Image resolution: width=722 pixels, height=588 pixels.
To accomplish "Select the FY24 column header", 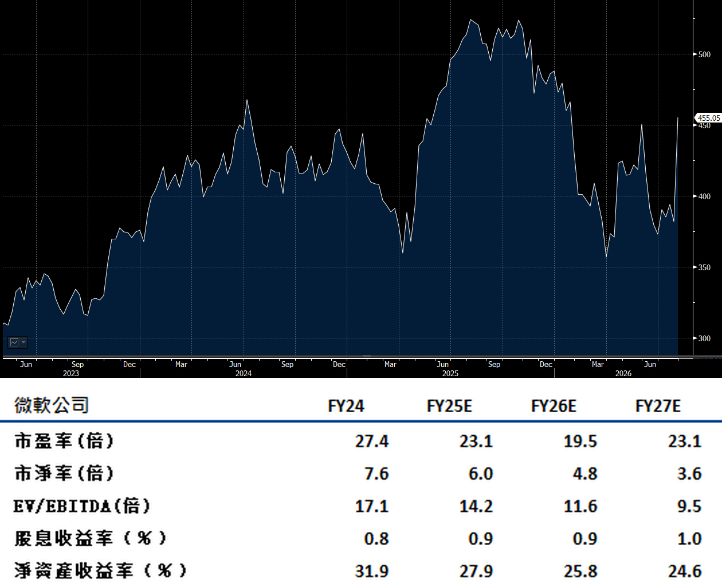I will click(x=346, y=406).
